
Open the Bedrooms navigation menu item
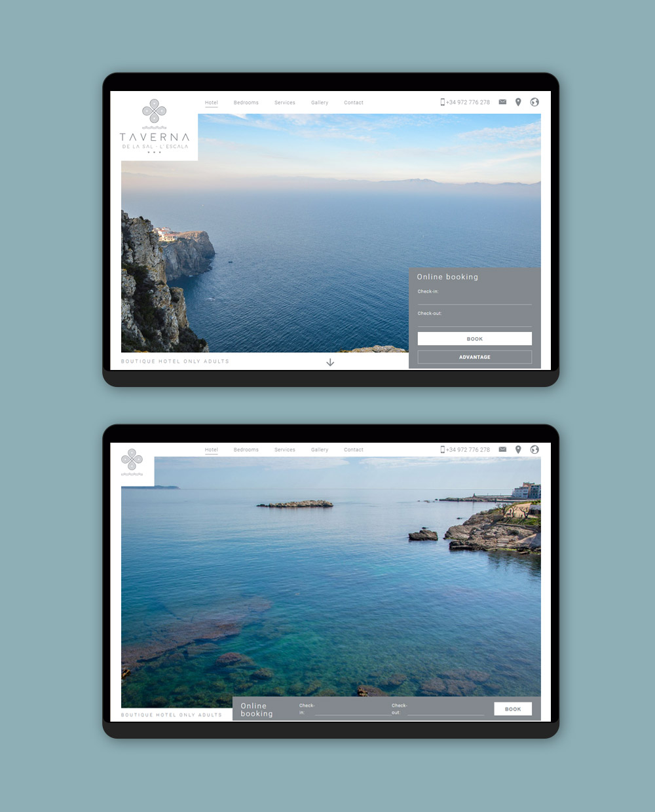246,102
